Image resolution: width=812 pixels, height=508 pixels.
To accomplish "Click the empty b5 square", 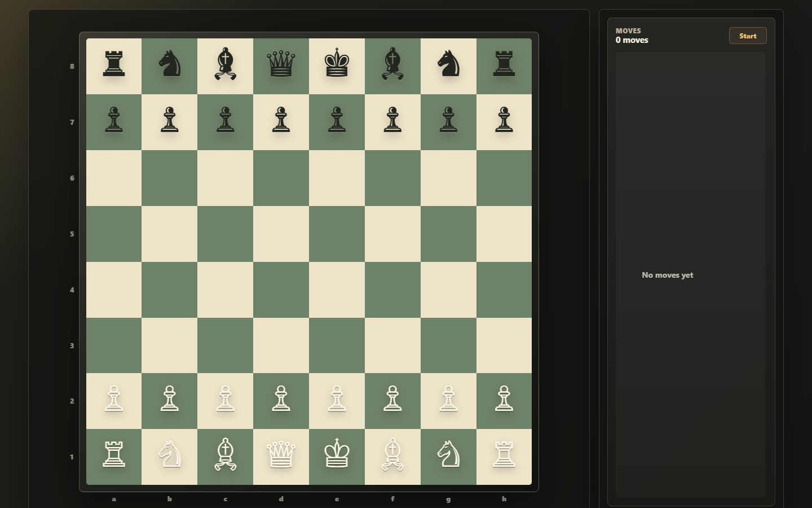I will click(x=170, y=234).
